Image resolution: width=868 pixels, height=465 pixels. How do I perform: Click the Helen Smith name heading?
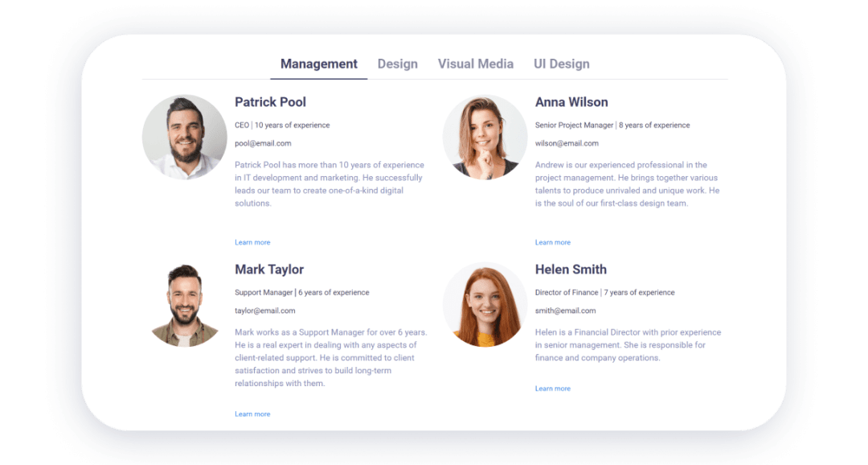(x=571, y=270)
